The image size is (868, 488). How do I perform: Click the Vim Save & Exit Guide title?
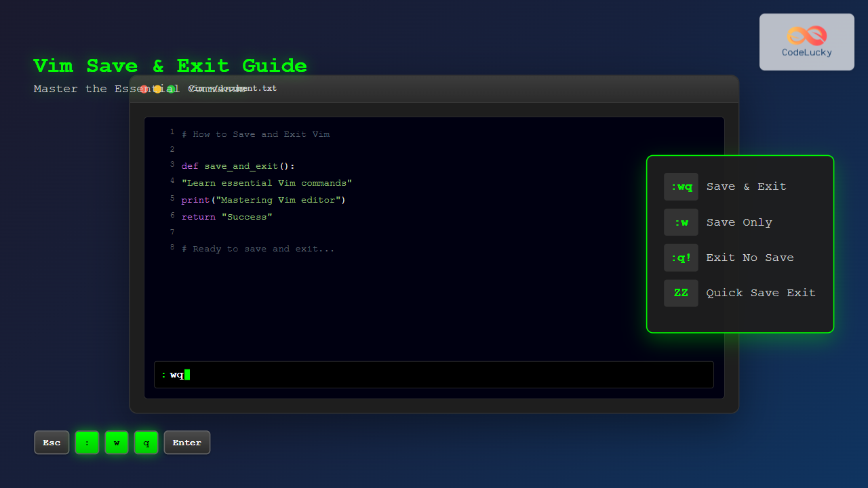tap(170, 66)
